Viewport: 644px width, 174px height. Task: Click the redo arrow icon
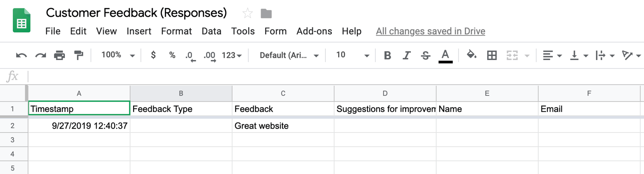point(41,55)
